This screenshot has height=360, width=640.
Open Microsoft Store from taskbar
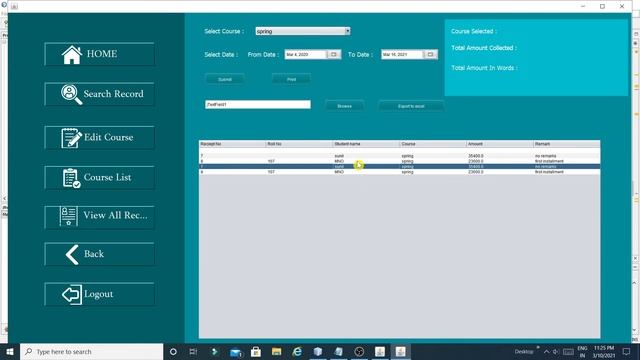click(256, 351)
